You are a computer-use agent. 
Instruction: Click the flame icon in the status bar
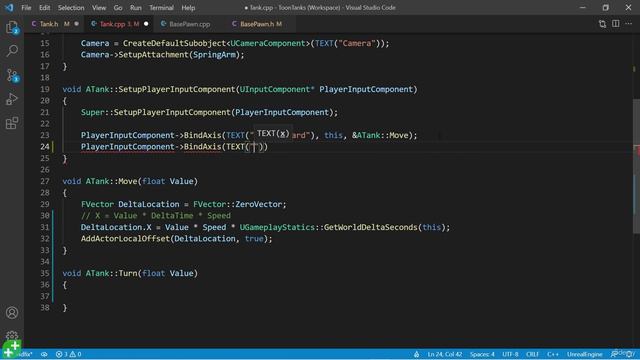pyautogui.click(x=416, y=354)
